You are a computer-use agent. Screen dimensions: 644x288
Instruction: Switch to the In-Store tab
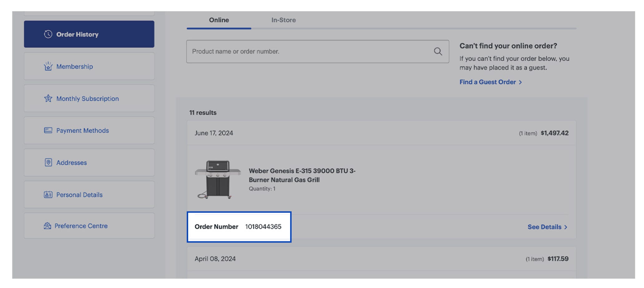(x=283, y=20)
